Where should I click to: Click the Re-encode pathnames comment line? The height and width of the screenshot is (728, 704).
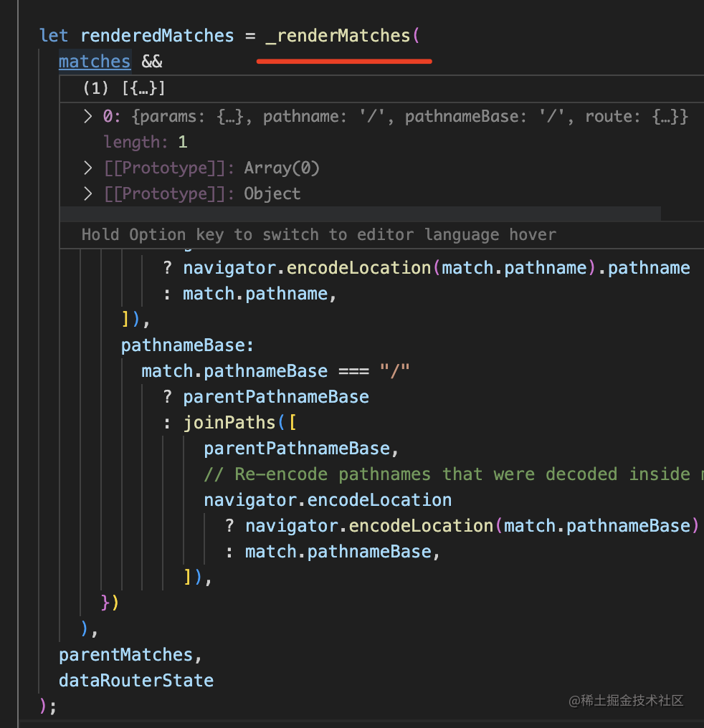coord(454,474)
